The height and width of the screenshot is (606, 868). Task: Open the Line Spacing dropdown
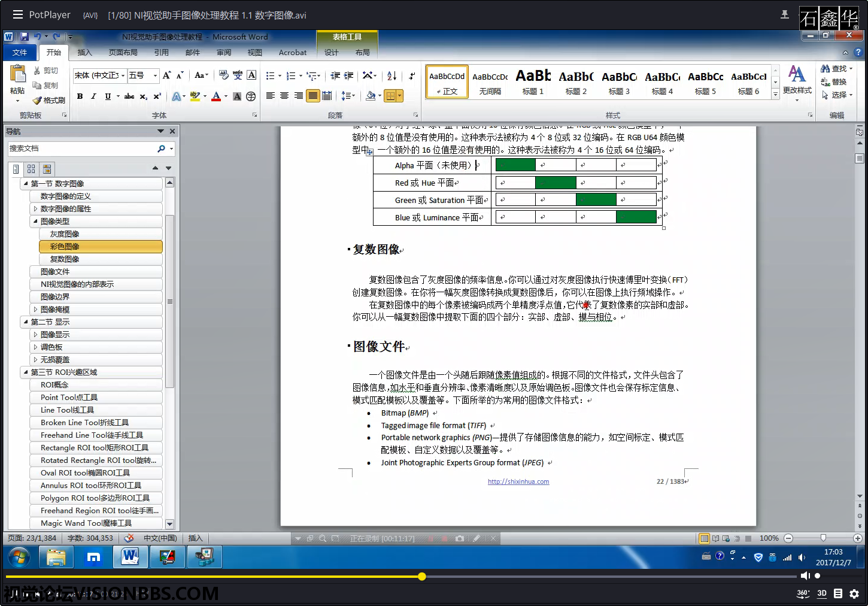coord(348,96)
